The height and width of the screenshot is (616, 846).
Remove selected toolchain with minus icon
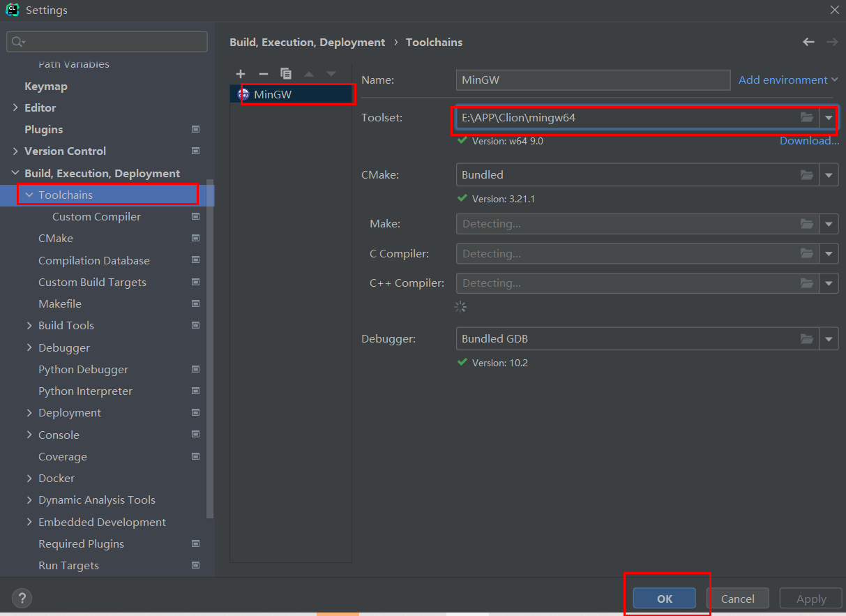click(263, 74)
